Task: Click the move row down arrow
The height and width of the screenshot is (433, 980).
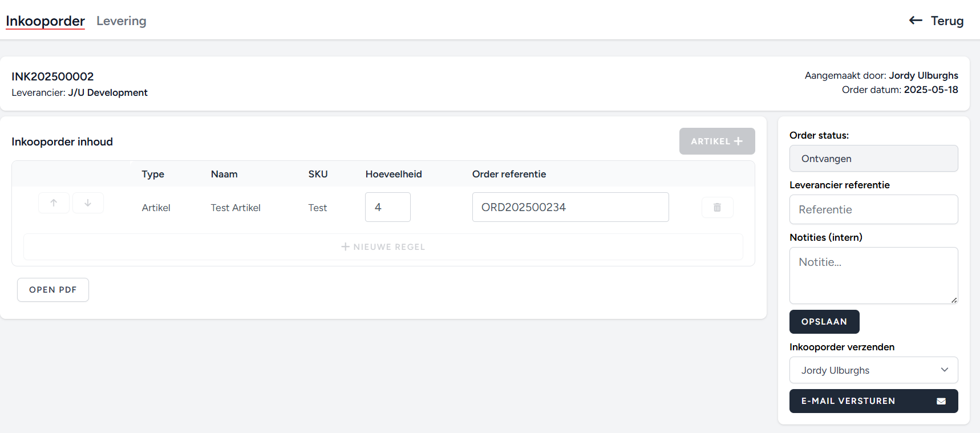Action: click(88, 203)
